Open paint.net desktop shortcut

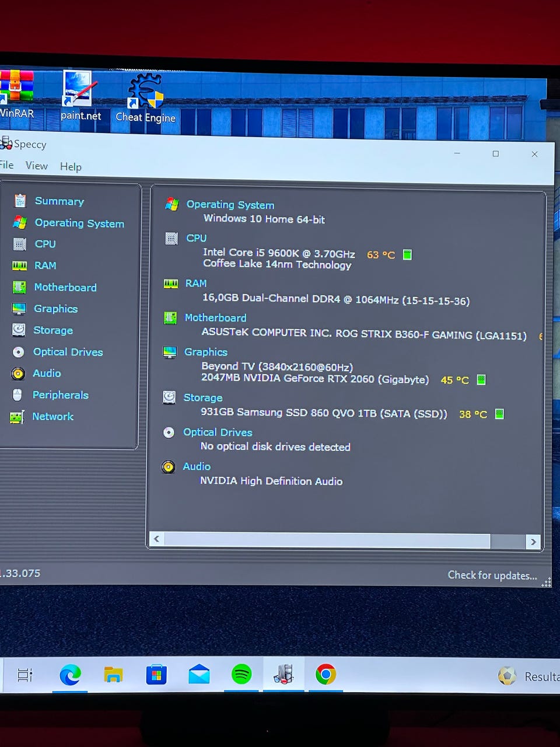tap(80, 95)
